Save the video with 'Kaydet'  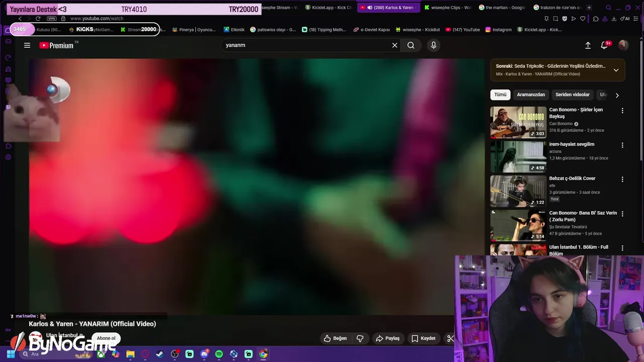(x=423, y=338)
